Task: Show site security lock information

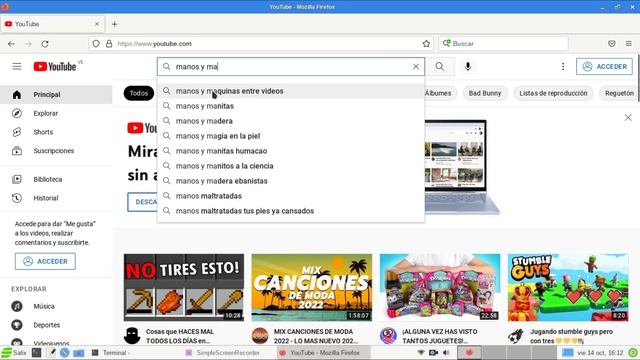Action: pos(109,44)
